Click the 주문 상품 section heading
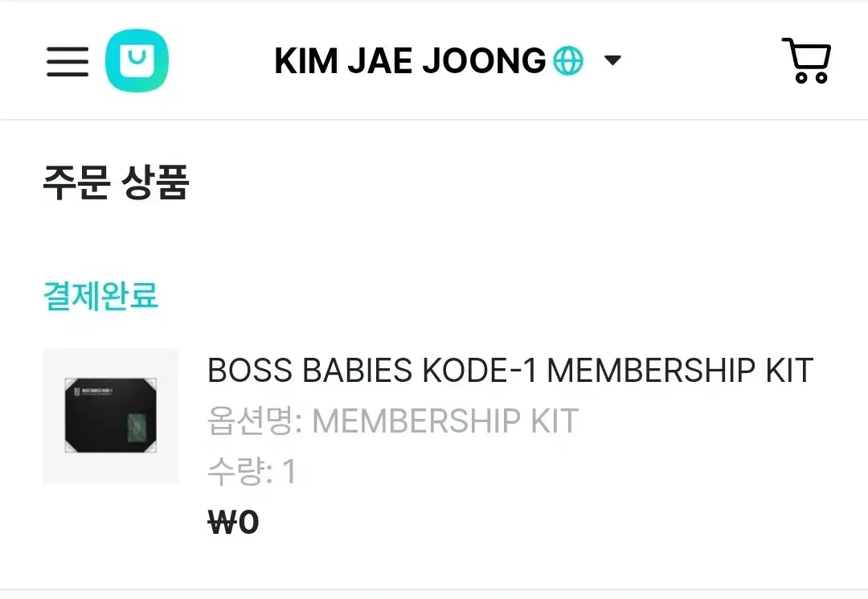Viewport: 868px width, 599px height. pyautogui.click(x=117, y=183)
